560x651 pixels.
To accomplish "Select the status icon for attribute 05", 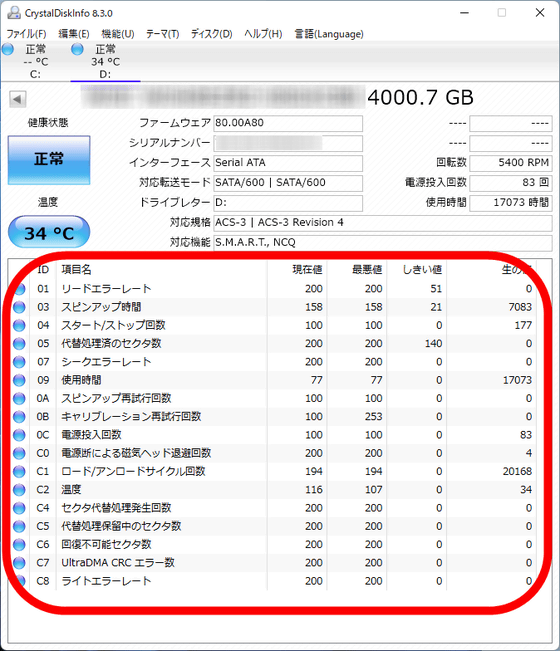I will click(19, 344).
